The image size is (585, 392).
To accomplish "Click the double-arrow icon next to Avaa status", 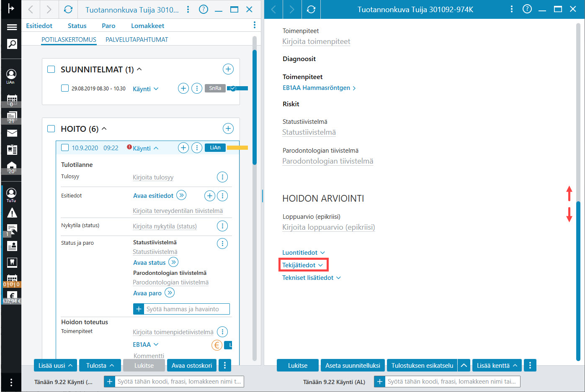I will coord(173,262).
